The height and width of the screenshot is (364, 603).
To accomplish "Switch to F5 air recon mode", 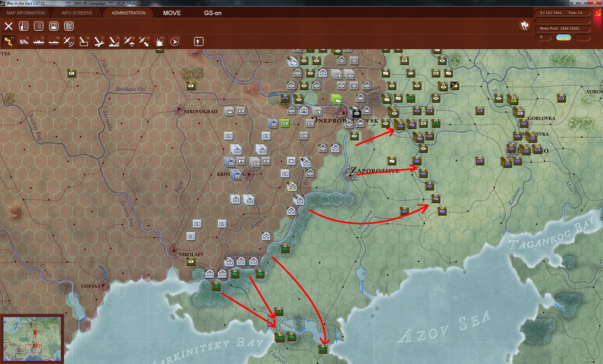I will (x=69, y=41).
